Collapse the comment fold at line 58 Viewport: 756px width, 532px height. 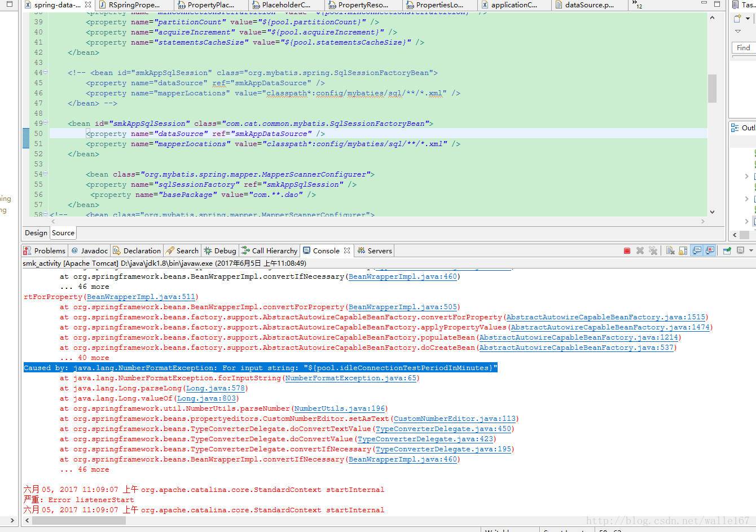(x=46, y=214)
